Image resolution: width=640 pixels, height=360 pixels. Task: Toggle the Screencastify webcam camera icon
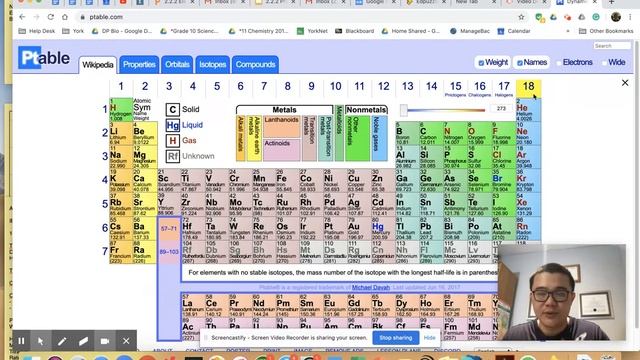pyautogui.click(x=105, y=341)
